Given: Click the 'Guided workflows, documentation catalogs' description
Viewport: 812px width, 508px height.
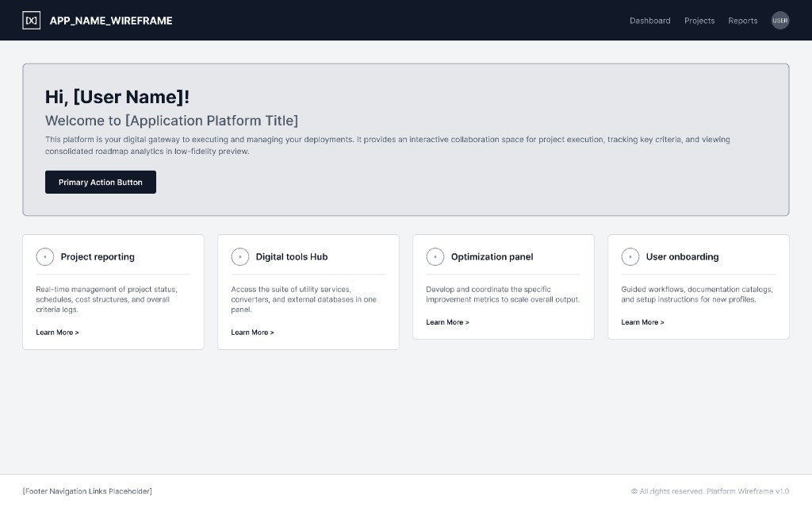Looking at the screenshot, I should point(697,294).
